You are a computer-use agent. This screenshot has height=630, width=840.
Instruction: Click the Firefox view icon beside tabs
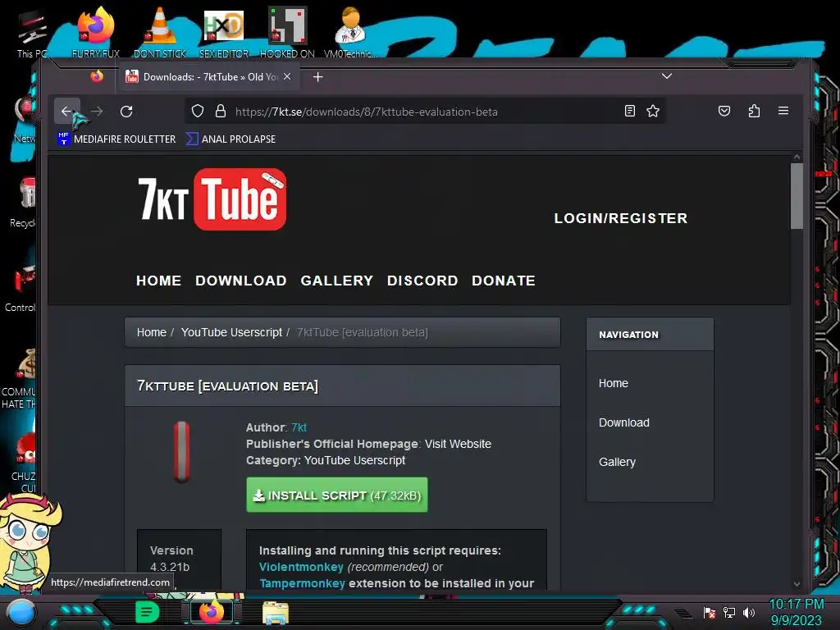(97, 76)
